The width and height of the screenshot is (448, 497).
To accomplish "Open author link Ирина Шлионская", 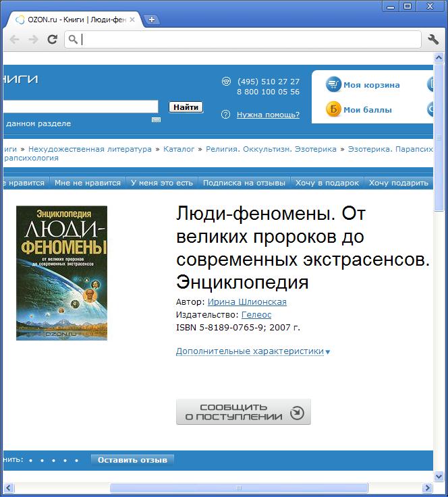I will pyautogui.click(x=247, y=301).
